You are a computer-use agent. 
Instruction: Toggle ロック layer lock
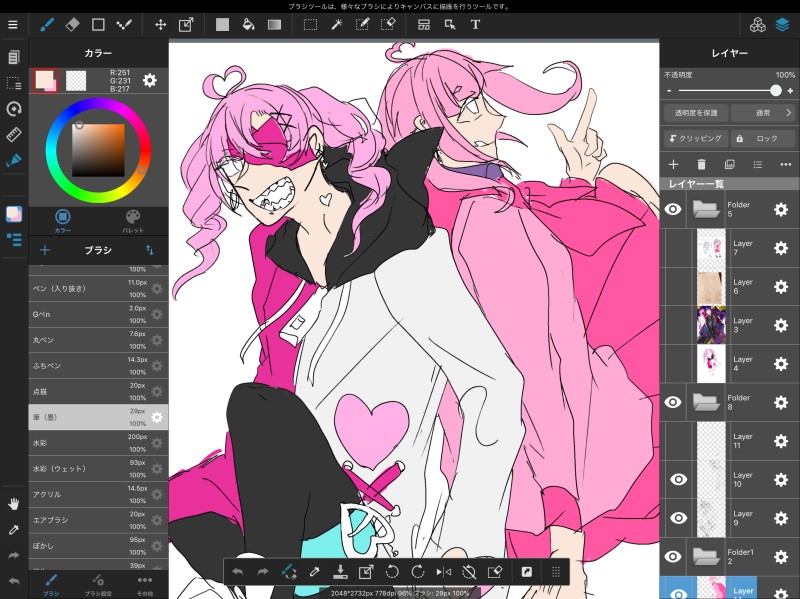click(763, 138)
